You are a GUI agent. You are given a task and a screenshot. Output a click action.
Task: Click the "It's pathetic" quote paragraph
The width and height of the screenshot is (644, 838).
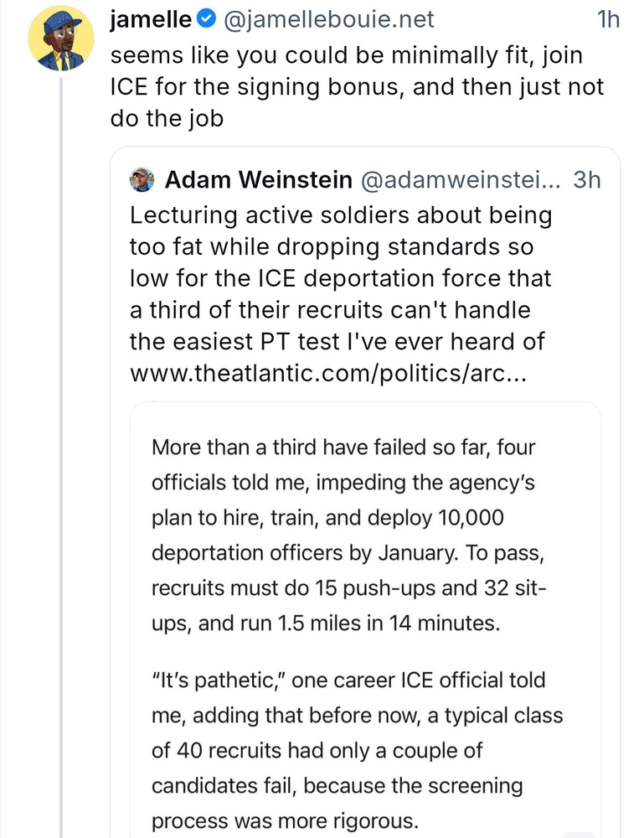[x=357, y=749]
